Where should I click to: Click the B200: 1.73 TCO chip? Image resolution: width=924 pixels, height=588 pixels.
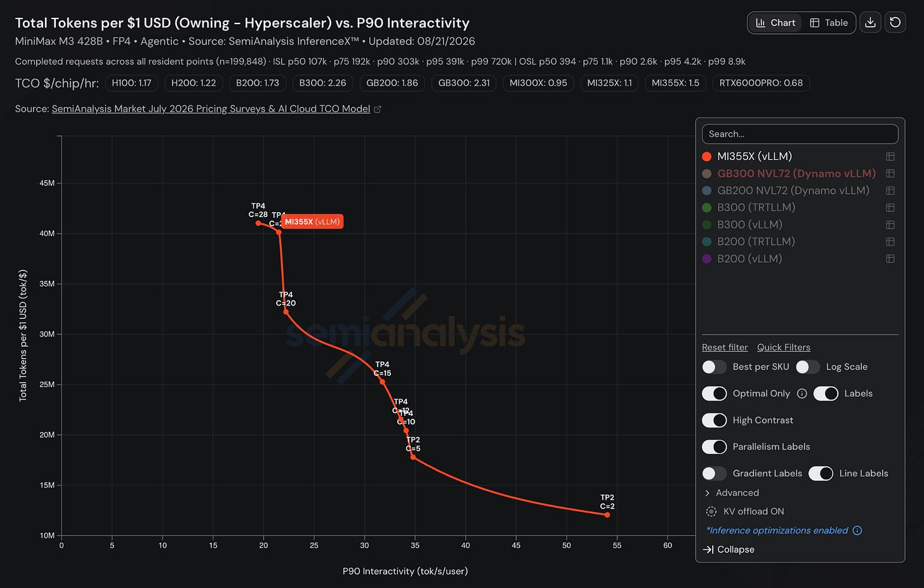pos(258,83)
